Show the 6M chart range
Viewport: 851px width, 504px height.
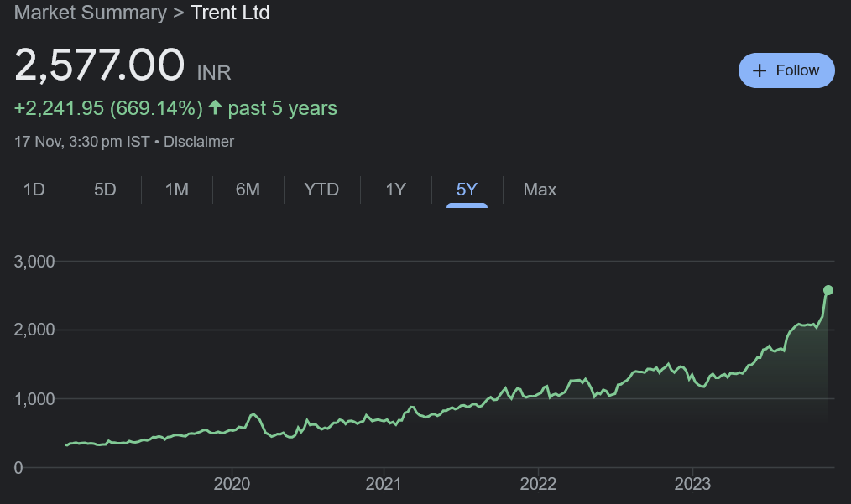tap(248, 190)
